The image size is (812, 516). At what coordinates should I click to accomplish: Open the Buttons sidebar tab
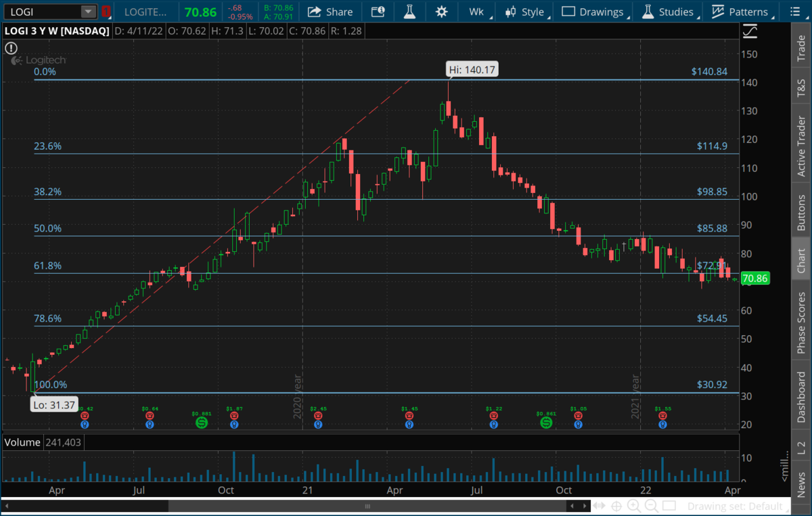(802, 211)
